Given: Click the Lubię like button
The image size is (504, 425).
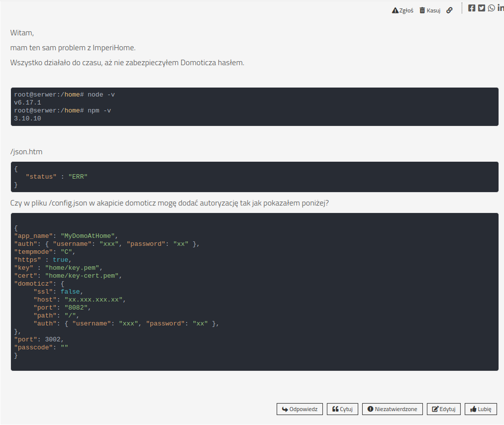Looking at the screenshot, I should 481,409.
